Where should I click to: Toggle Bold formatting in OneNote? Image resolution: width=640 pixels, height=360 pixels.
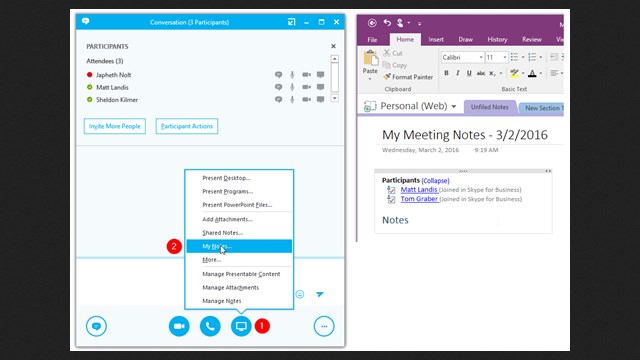[x=446, y=73]
